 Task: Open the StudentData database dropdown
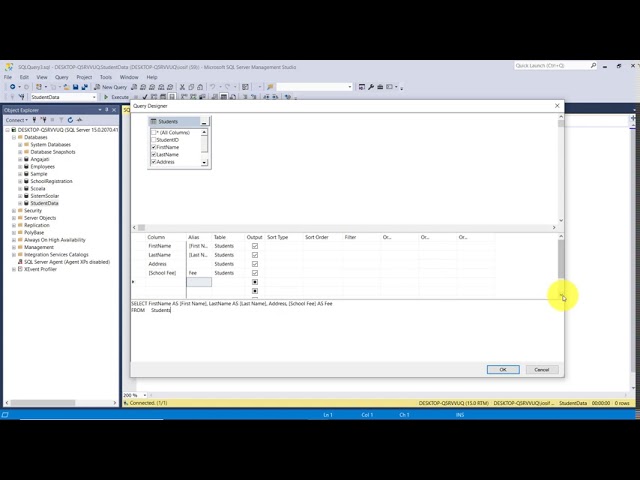point(94,97)
